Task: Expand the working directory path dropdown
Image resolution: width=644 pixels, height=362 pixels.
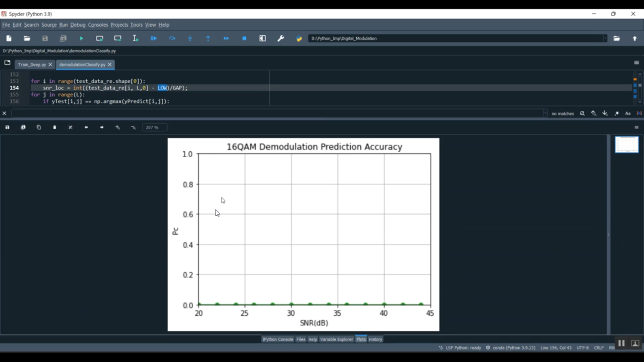Action: pyautogui.click(x=605, y=39)
